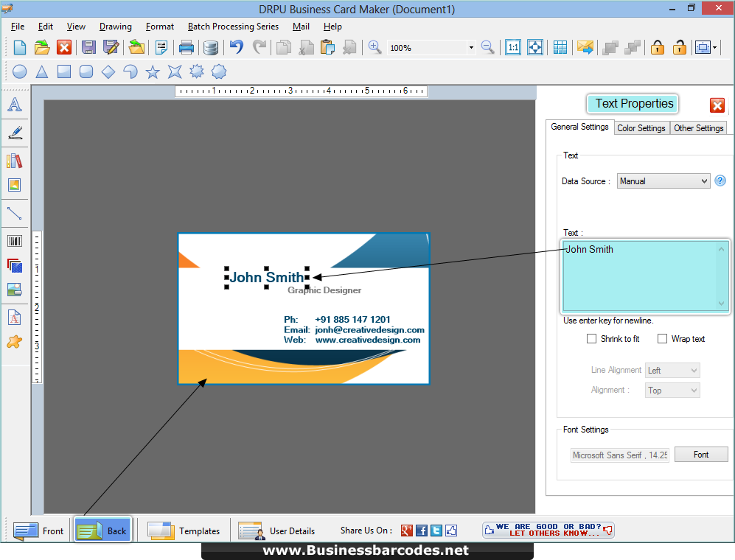Click the Font button
This screenshot has width=735, height=560.
coord(701,454)
